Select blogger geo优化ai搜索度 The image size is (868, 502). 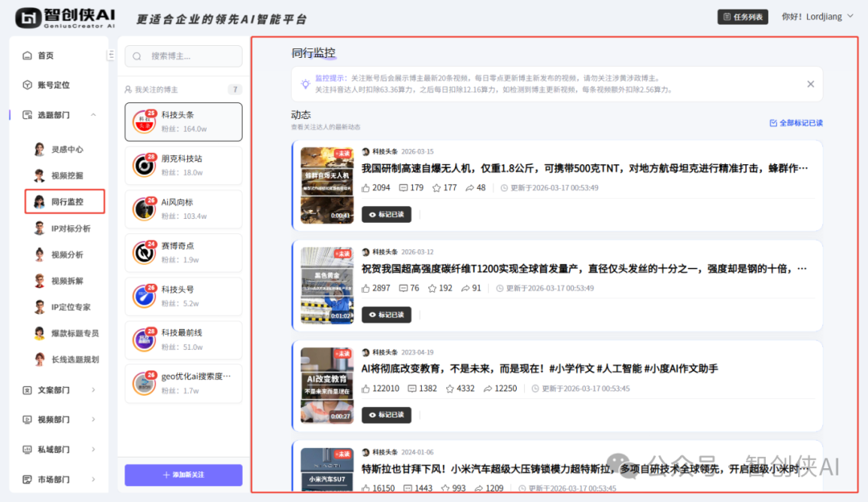click(183, 383)
